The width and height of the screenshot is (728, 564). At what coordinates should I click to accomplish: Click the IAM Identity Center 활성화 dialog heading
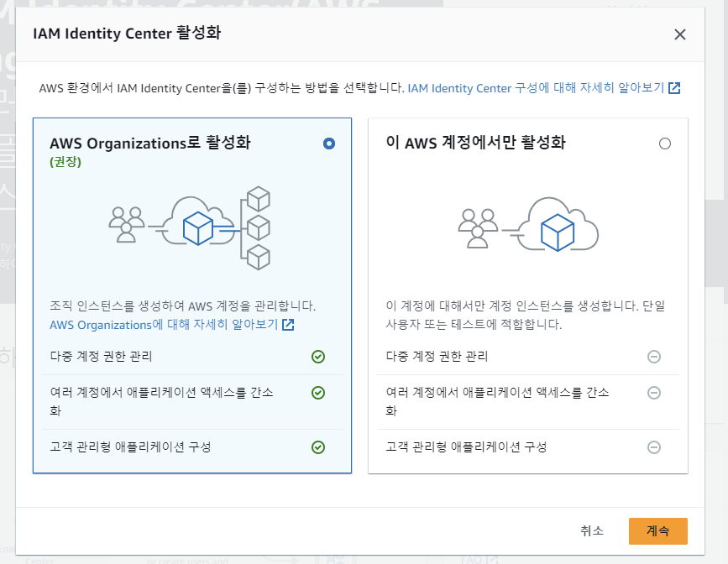tap(127, 34)
